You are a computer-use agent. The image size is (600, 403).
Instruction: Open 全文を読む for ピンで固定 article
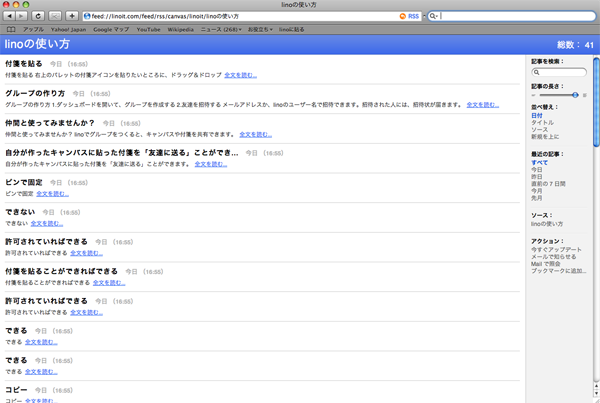(52, 194)
